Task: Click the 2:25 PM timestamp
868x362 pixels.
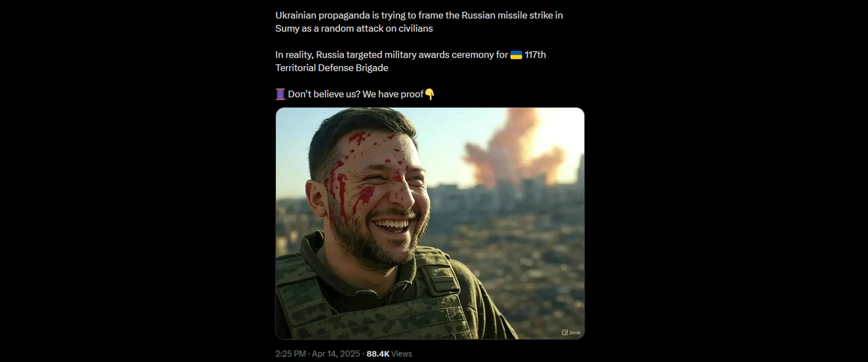Action: (x=290, y=353)
